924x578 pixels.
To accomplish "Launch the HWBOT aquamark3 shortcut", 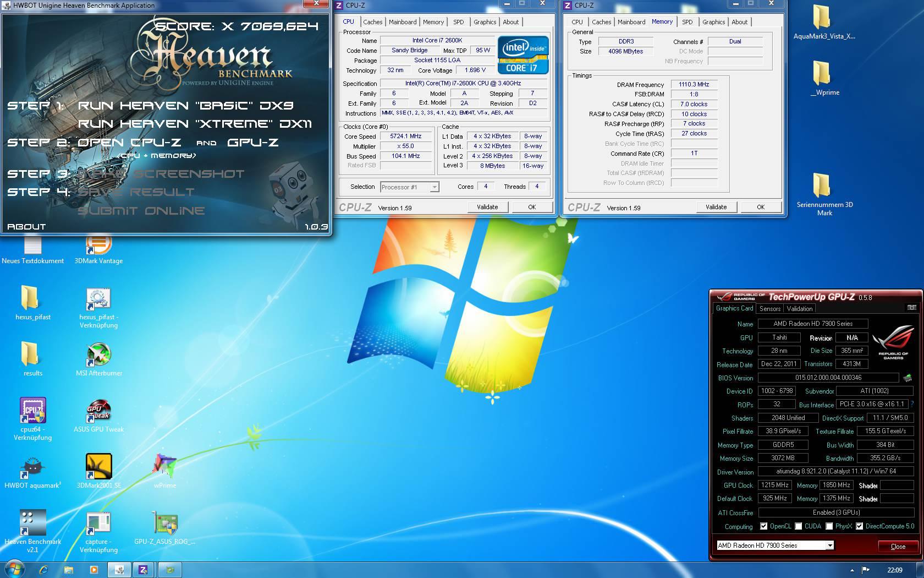I will point(32,472).
